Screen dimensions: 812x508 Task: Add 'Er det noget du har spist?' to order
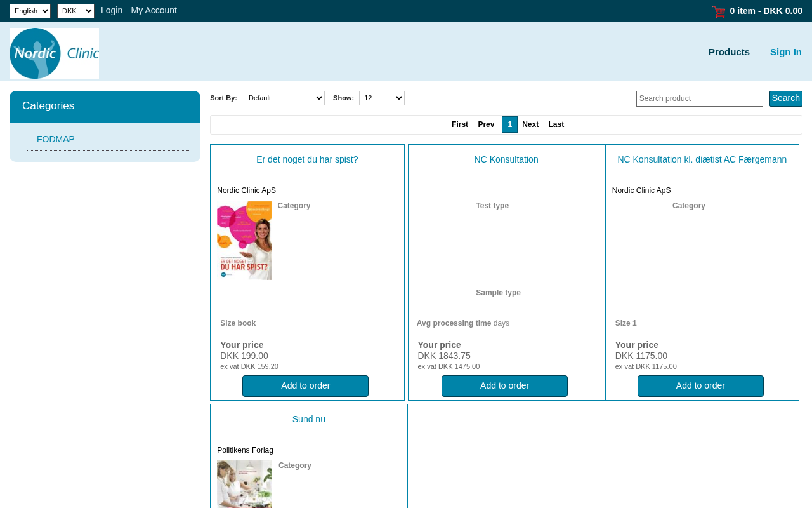pos(305,386)
